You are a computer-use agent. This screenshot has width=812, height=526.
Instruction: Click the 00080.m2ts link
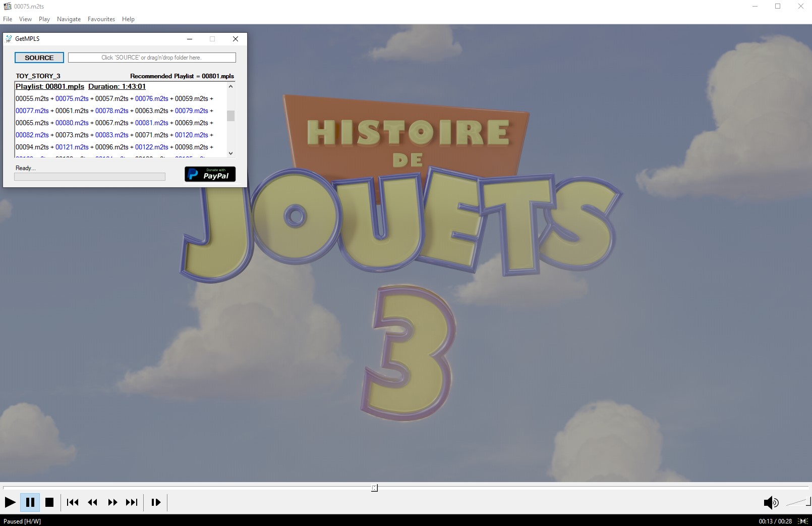[72, 123]
